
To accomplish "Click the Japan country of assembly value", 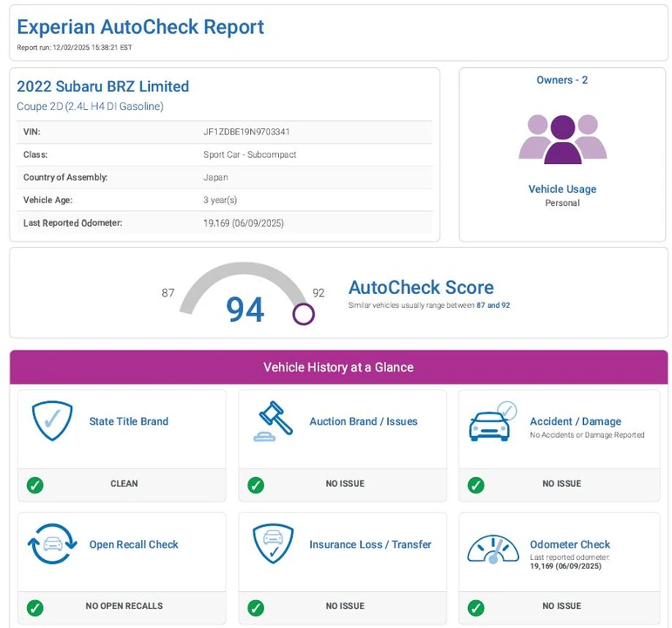I will [215, 177].
